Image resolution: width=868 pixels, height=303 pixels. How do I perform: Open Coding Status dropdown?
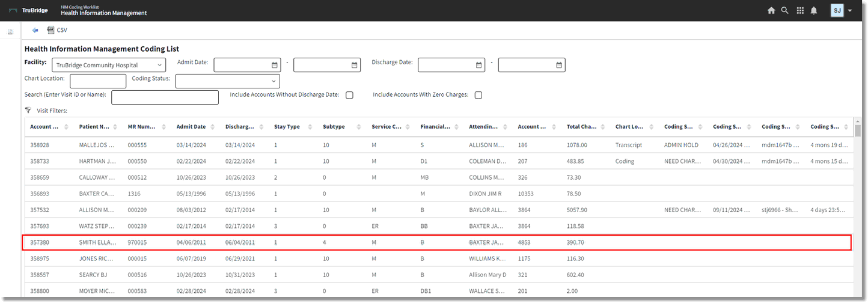click(227, 81)
